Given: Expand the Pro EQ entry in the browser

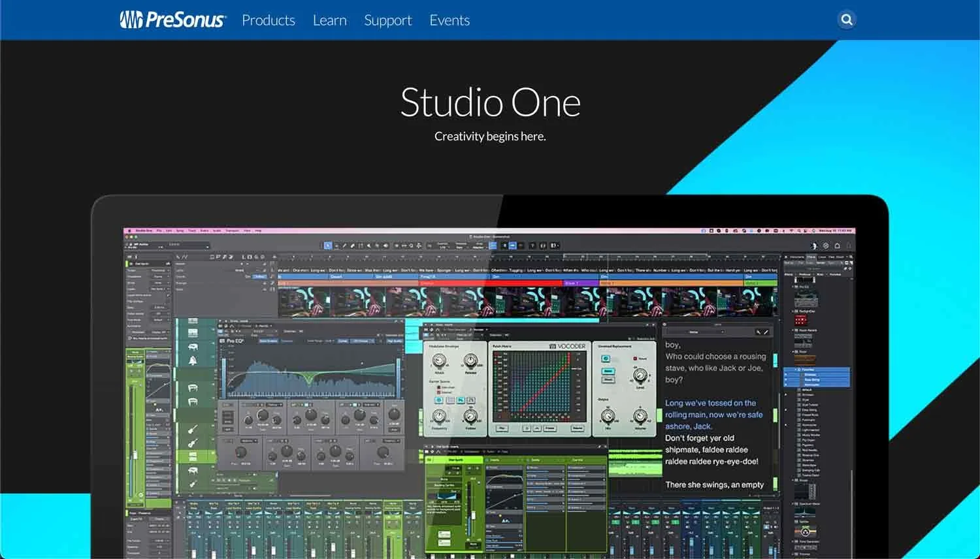Looking at the screenshot, I should coord(792,286).
